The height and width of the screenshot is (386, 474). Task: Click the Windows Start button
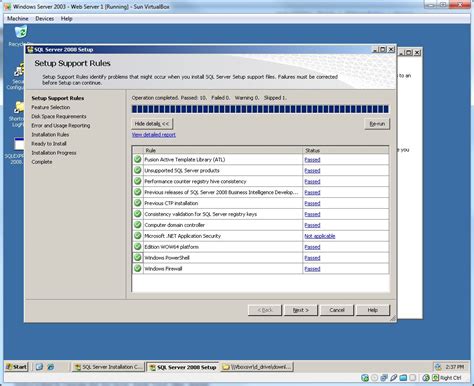coord(16,367)
